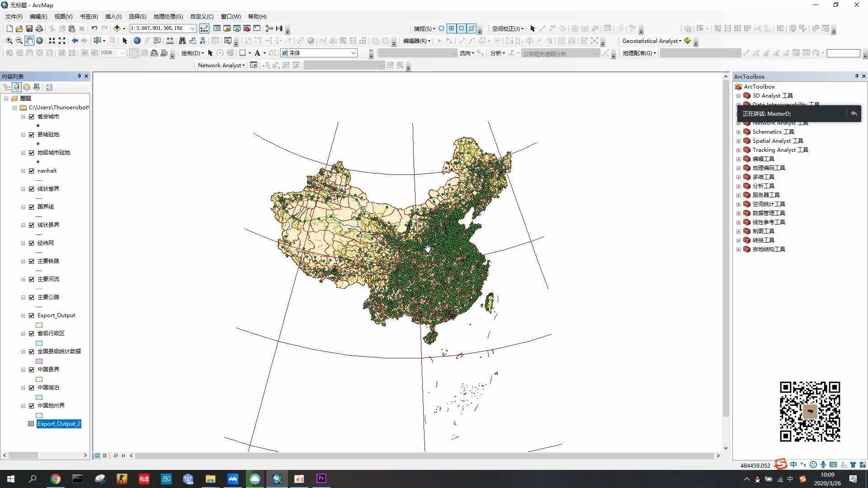
Task: Toggle visibility of 主要铁路 layer
Action: [32, 261]
